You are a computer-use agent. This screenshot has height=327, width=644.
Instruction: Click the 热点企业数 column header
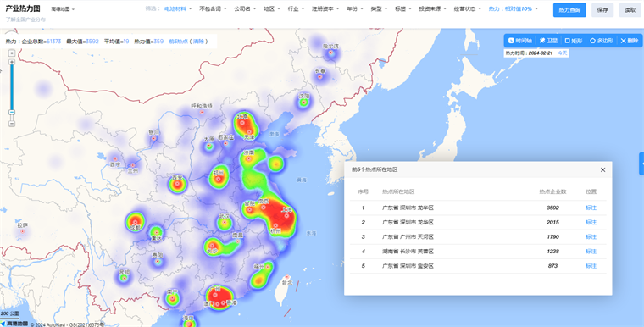[552, 191]
